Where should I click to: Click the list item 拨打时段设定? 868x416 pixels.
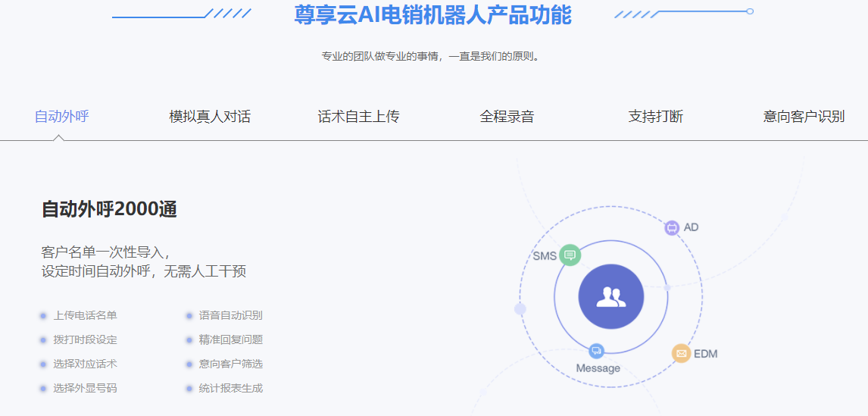[86, 340]
